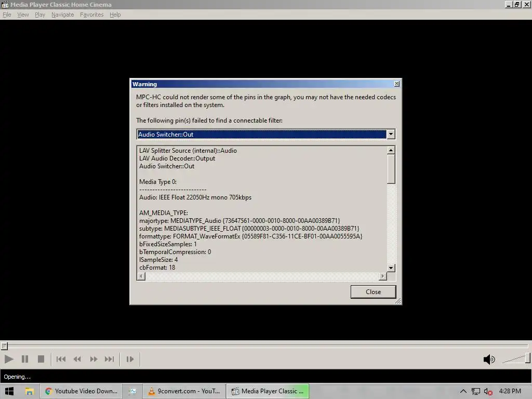Click the majortype MEDIATYPE_Audio line
The image size is (532, 399).
tap(240, 221)
